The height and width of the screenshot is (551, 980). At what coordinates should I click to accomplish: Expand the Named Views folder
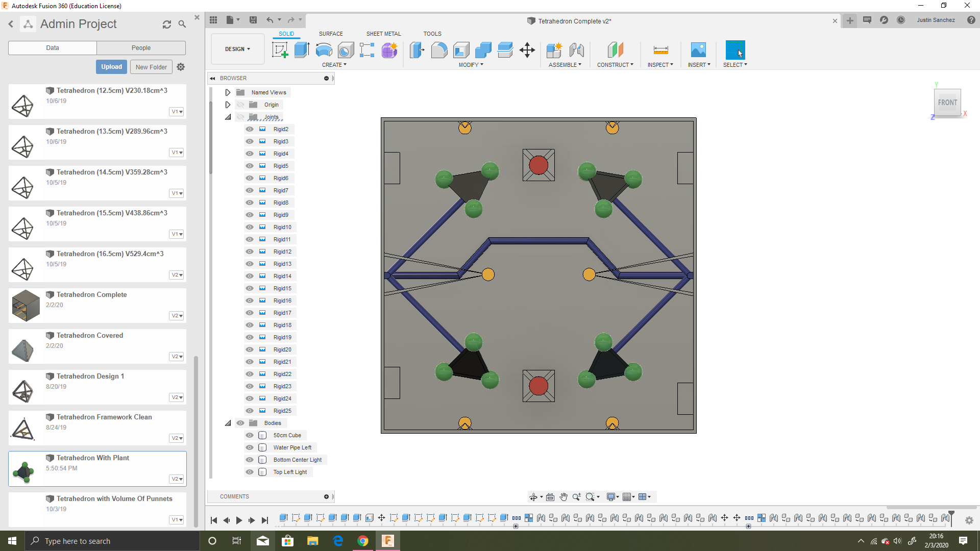228,92
